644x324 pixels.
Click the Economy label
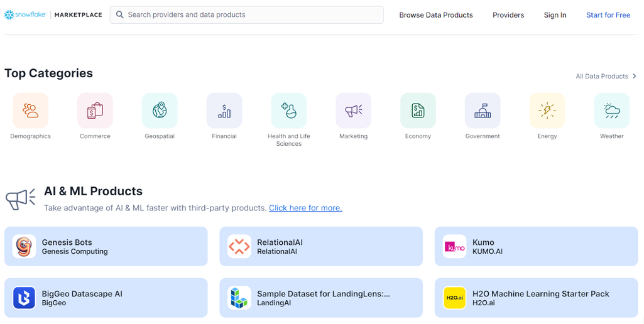click(x=418, y=136)
